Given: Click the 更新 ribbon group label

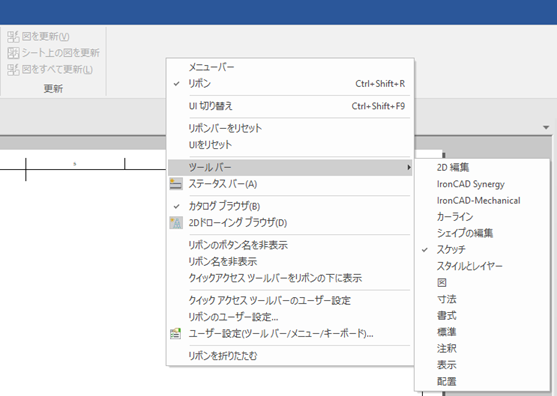Looking at the screenshot, I should [53, 88].
